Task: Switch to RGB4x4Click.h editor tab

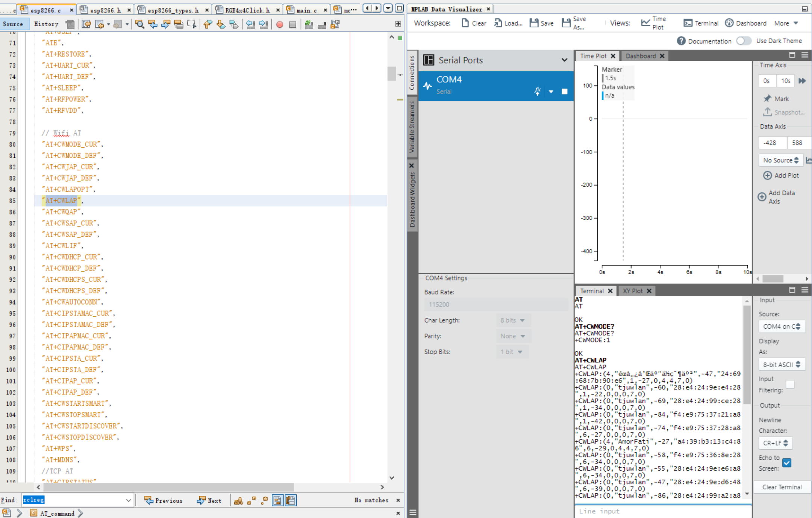Action: 247,10
